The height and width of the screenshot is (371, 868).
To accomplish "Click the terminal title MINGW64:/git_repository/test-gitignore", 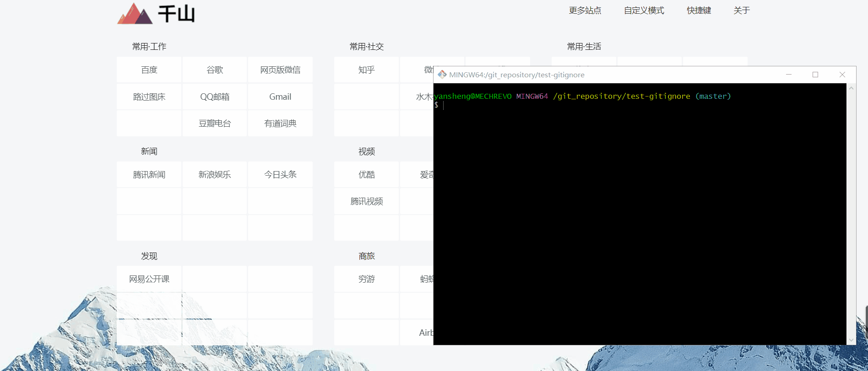I will pyautogui.click(x=517, y=75).
